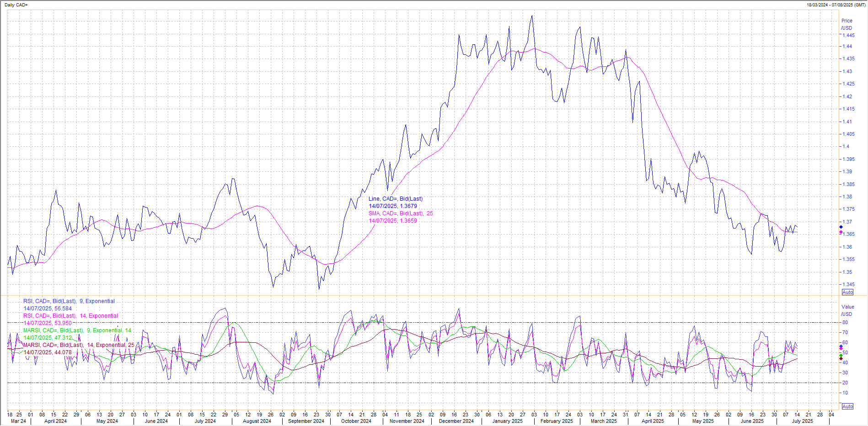Click the 1.355 price axis label
The image size is (868, 426).
point(848,259)
